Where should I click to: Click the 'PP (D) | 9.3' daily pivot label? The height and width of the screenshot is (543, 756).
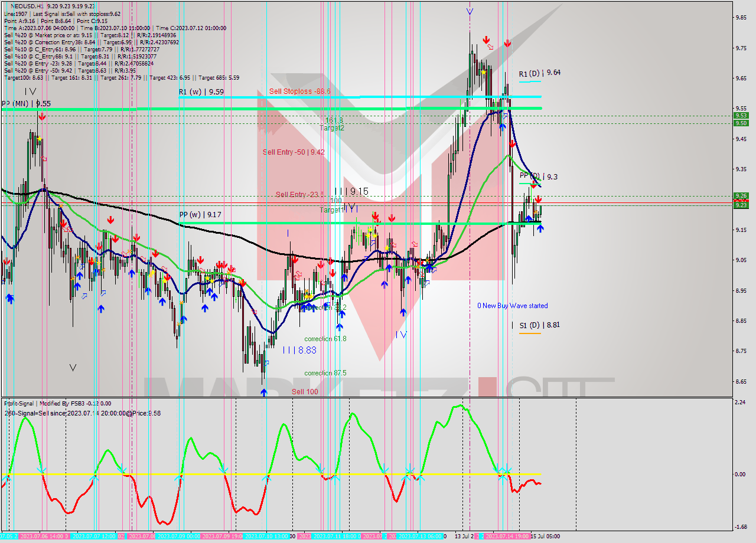(538, 176)
